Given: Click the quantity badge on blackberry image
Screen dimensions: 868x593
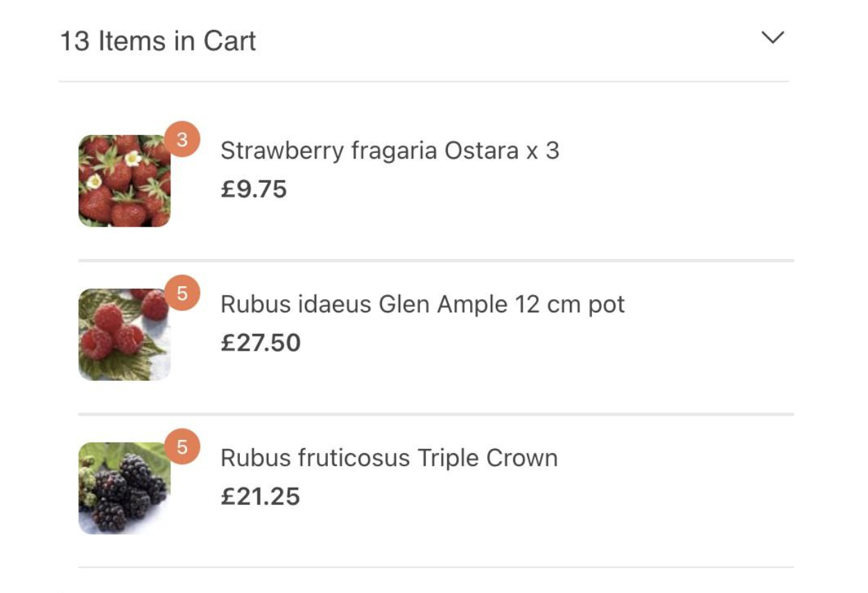Looking at the screenshot, I should pos(182,448).
